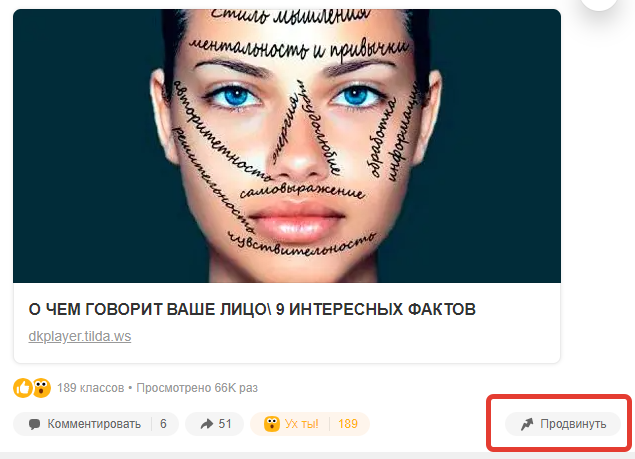The height and width of the screenshot is (459, 635).
Task: Click the 'Просмотрено 66K раз' views text
Action: [197, 388]
